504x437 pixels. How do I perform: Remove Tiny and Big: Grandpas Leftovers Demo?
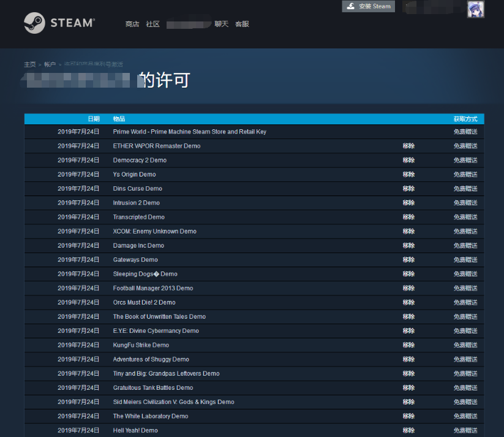(x=408, y=374)
